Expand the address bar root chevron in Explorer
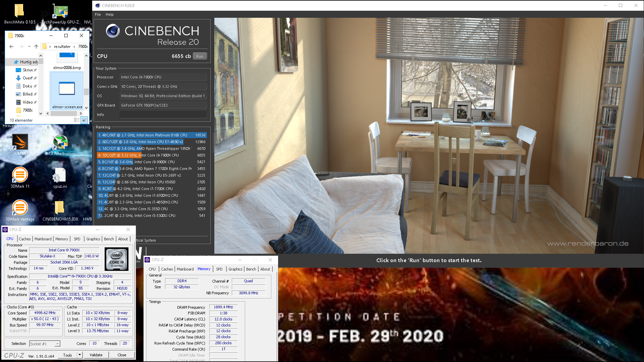The width and height of the screenshot is (644, 362). coord(50,47)
